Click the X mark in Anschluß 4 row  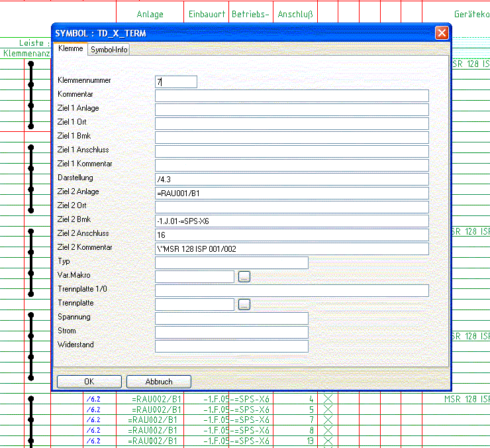coord(328,399)
